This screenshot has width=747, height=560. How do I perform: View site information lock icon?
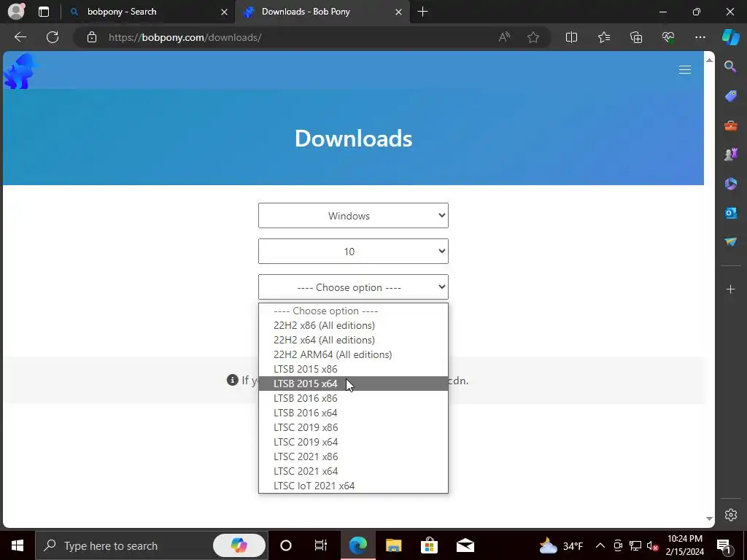point(92,37)
